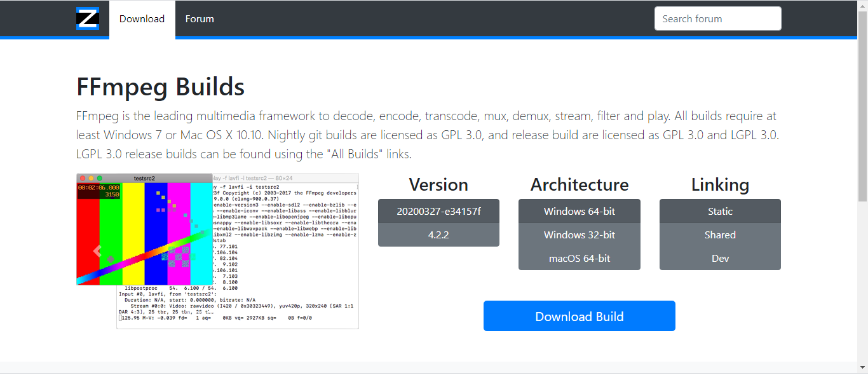Screen dimensions: 868x375
Task: Select Dev linking option
Action: click(x=720, y=258)
